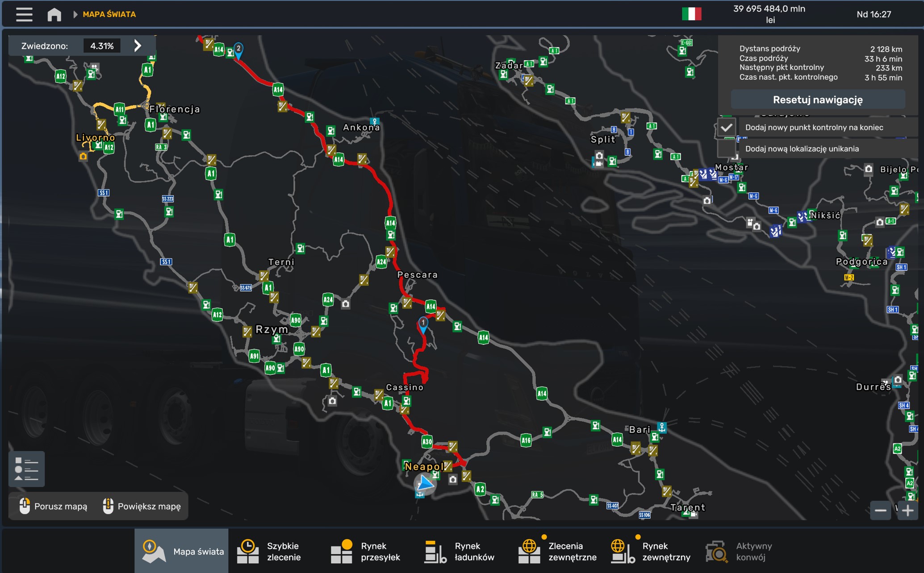
Task: Open the hamburger main menu
Action: 24,14
